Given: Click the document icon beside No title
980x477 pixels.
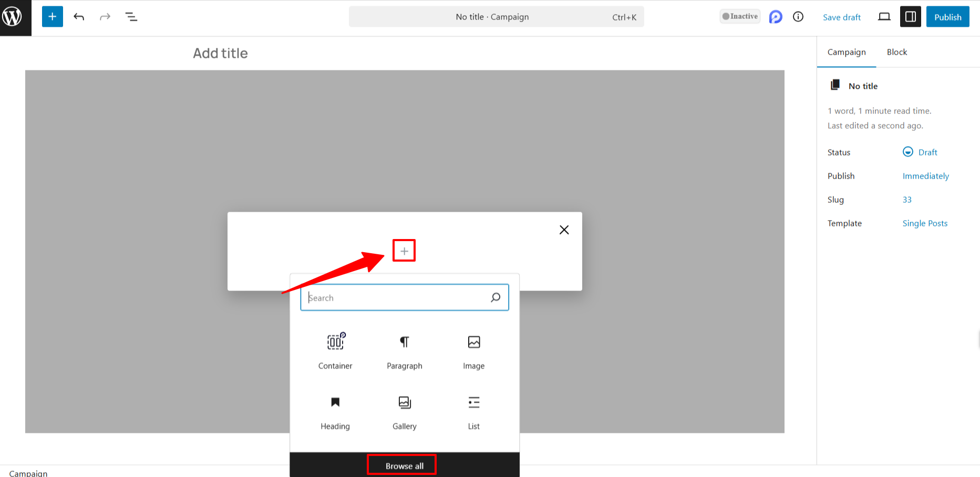Looking at the screenshot, I should click(x=835, y=85).
